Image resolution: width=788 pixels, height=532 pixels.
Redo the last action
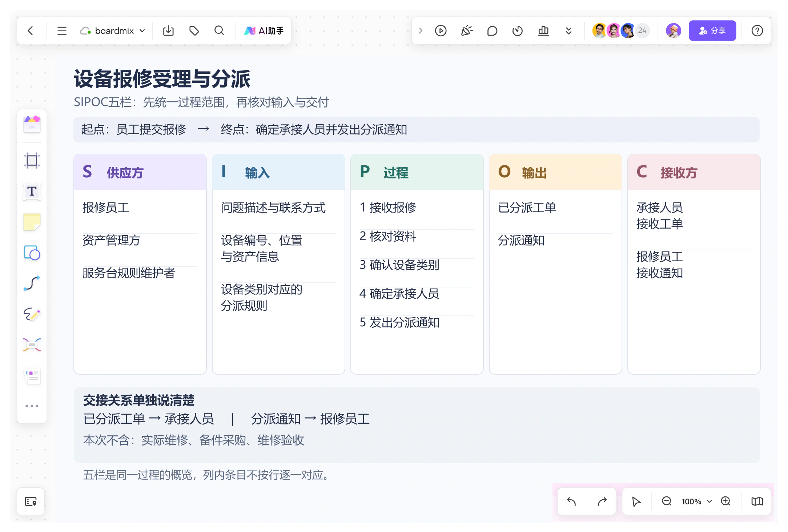(x=602, y=501)
